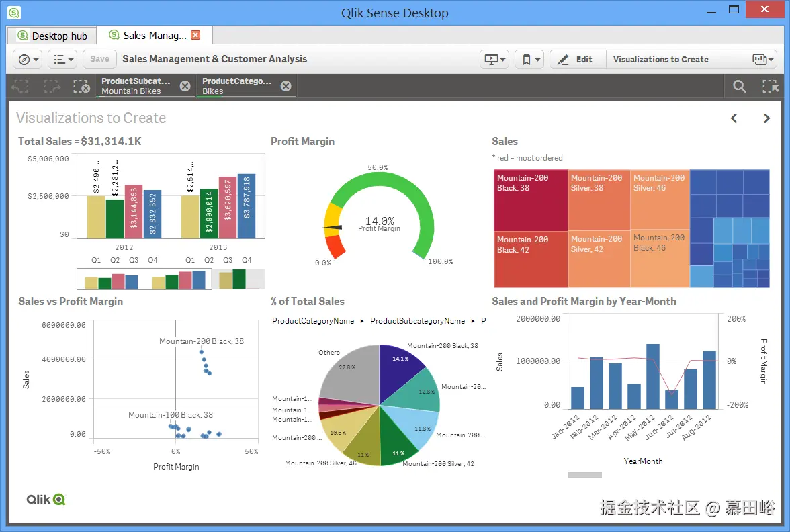Click the sheets overview icon
The image size is (790, 532).
(762, 59)
